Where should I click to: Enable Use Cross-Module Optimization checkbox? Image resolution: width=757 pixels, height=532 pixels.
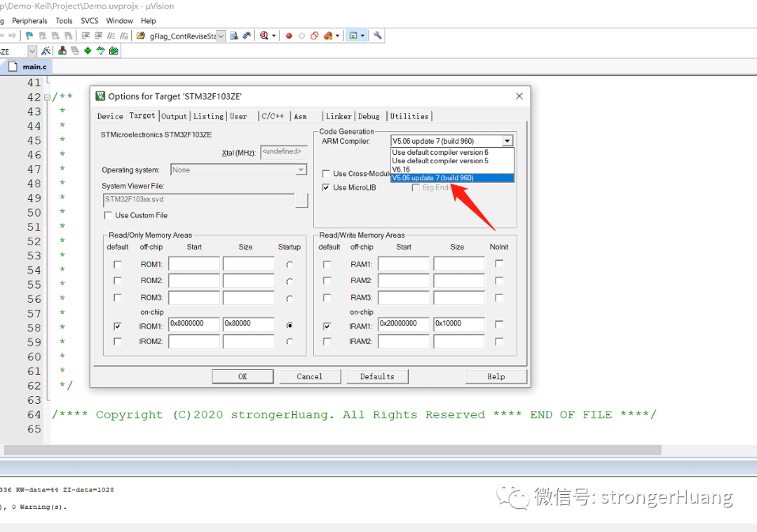pyautogui.click(x=327, y=174)
